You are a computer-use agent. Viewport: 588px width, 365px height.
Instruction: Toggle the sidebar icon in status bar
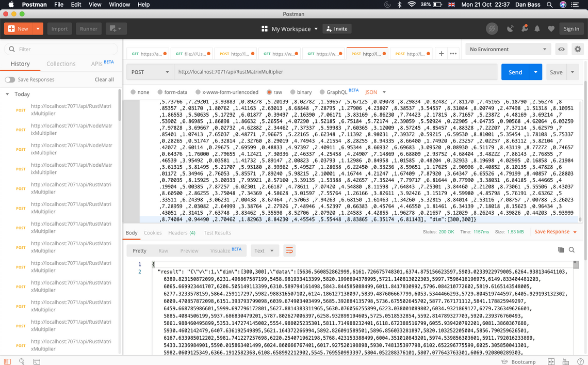click(x=7, y=361)
